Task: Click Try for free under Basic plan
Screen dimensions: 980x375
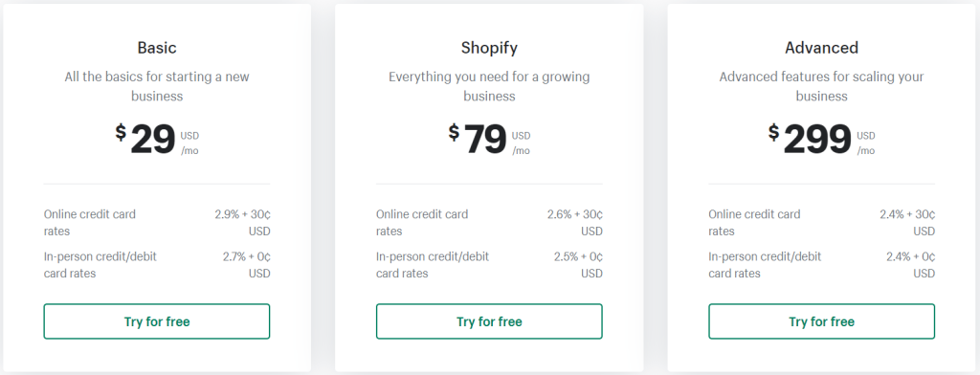Action: [157, 321]
